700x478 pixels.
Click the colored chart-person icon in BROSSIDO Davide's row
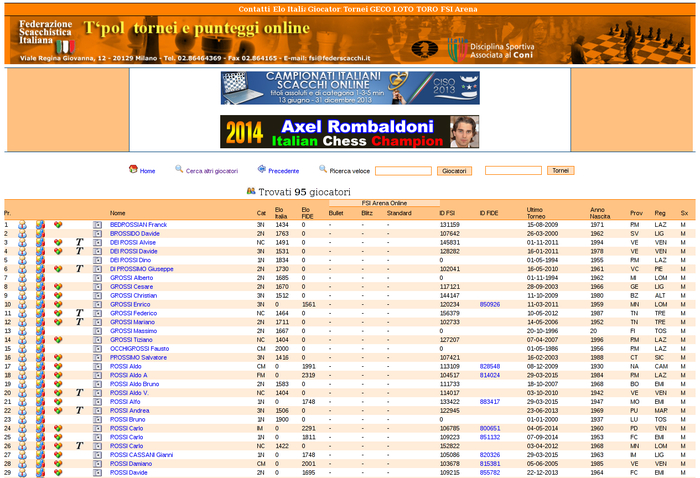40,234
